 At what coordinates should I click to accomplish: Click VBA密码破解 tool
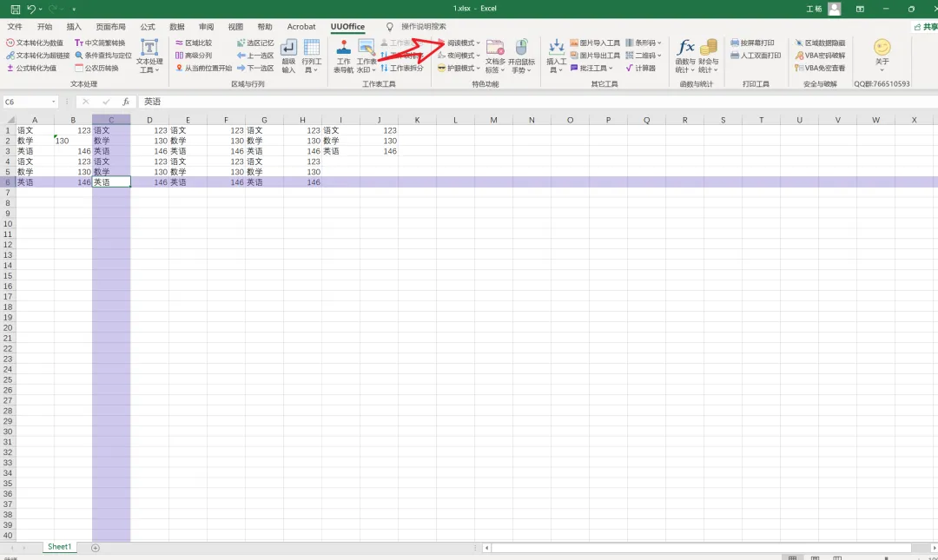(820, 56)
